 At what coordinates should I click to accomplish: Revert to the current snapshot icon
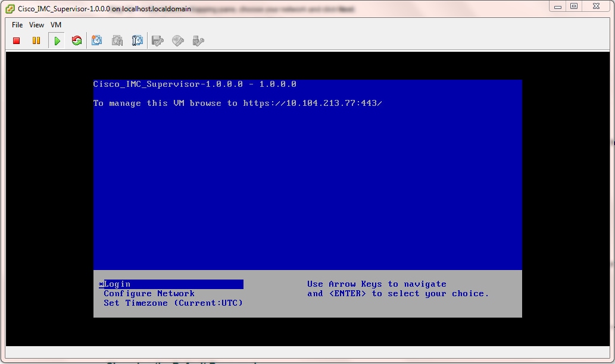tap(117, 41)
